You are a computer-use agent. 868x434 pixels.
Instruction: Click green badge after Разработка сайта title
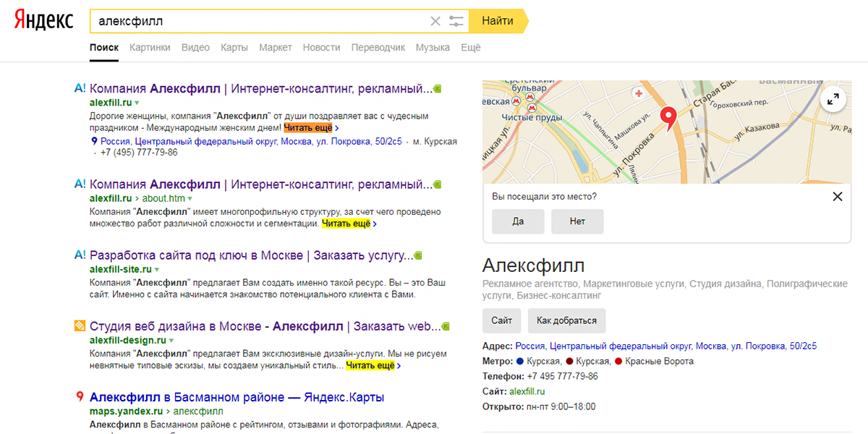[x=418, y=256]
